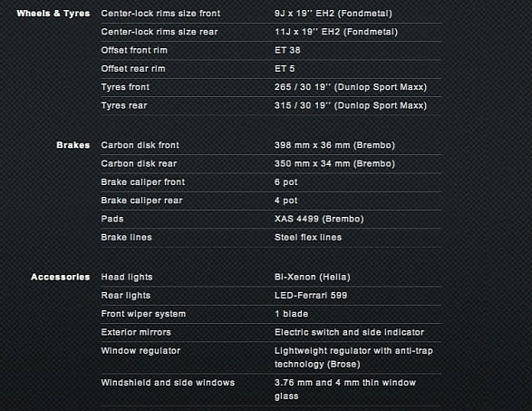The image size is (532, 411).
Task: Select the '11J x 19'' EH2 (Fondmetal)' value
Action: point(336,32)
